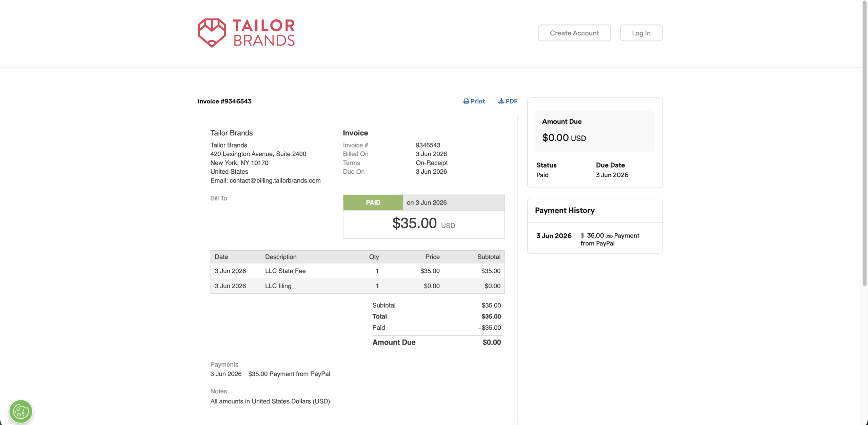The image size is (868, 425).
Task: Click the Billed On date value
Action: coord(431,154)
